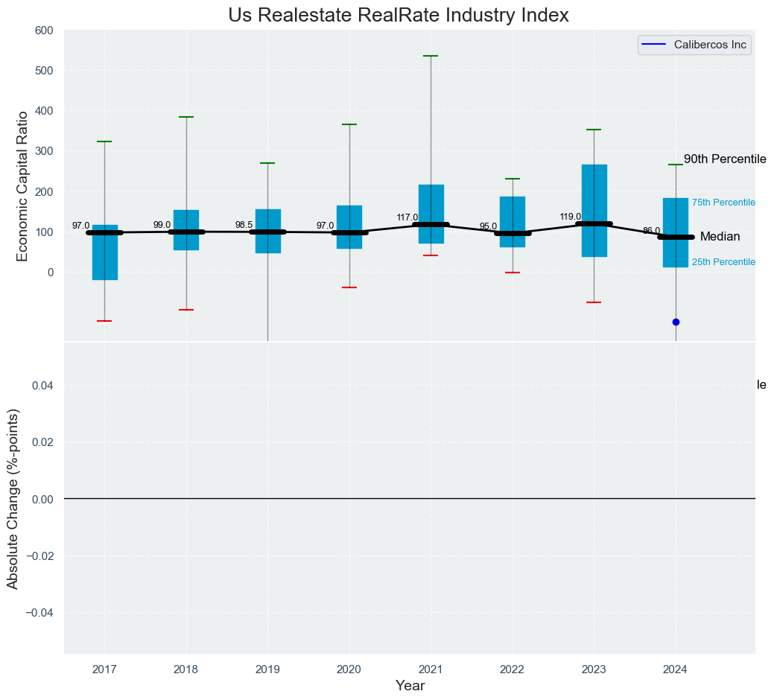Select the 75th Percentile label
The width and height of the screenshot is (774, 700).
(723, 203)
